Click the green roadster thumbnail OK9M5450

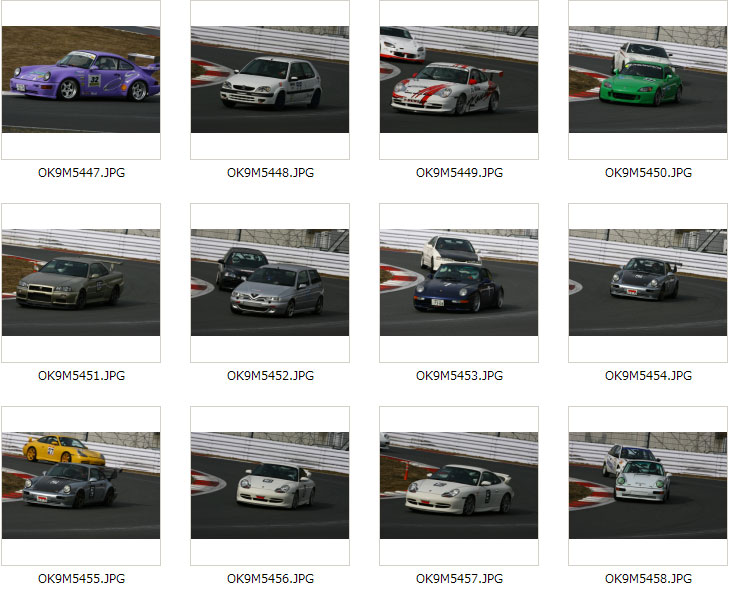[648, 80]
